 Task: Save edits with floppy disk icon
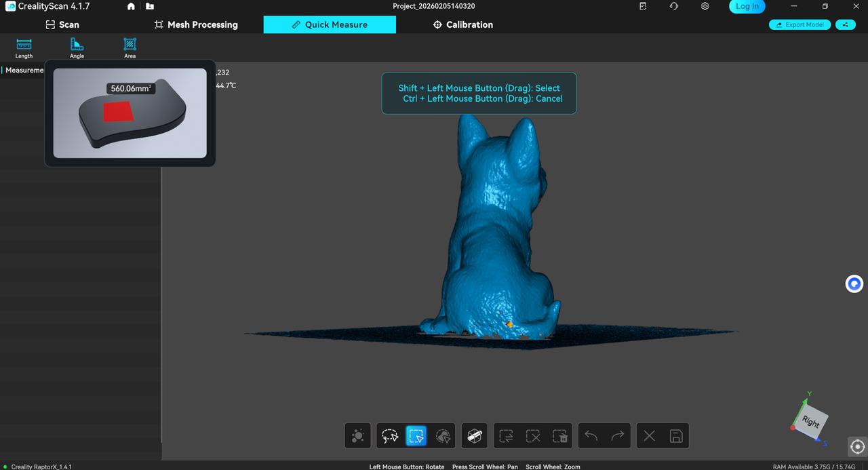click(675, 436)
